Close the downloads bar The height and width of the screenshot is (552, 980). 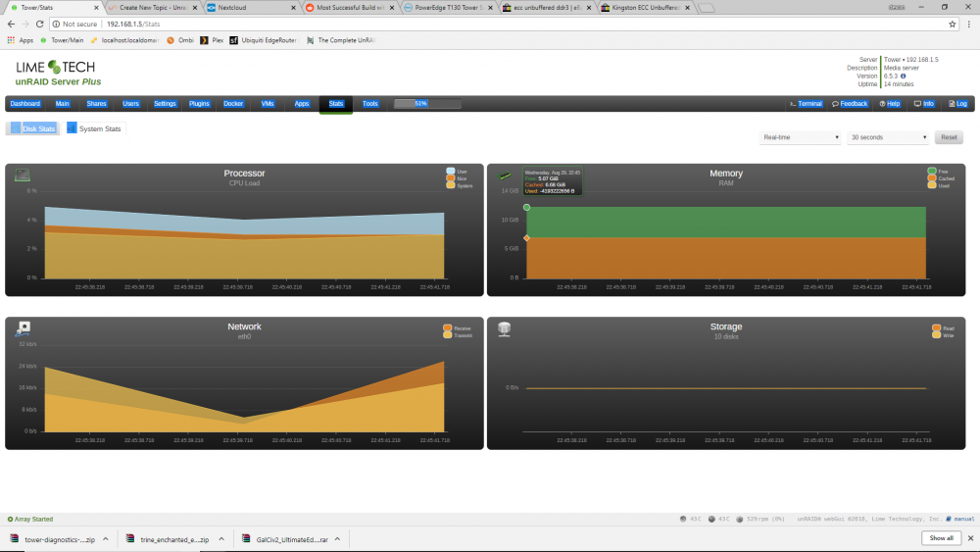point(970,538)
